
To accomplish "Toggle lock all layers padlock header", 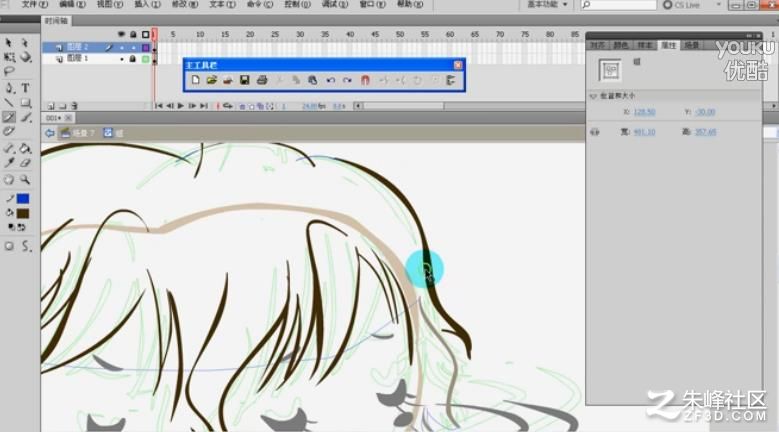I will coord(133,34).
